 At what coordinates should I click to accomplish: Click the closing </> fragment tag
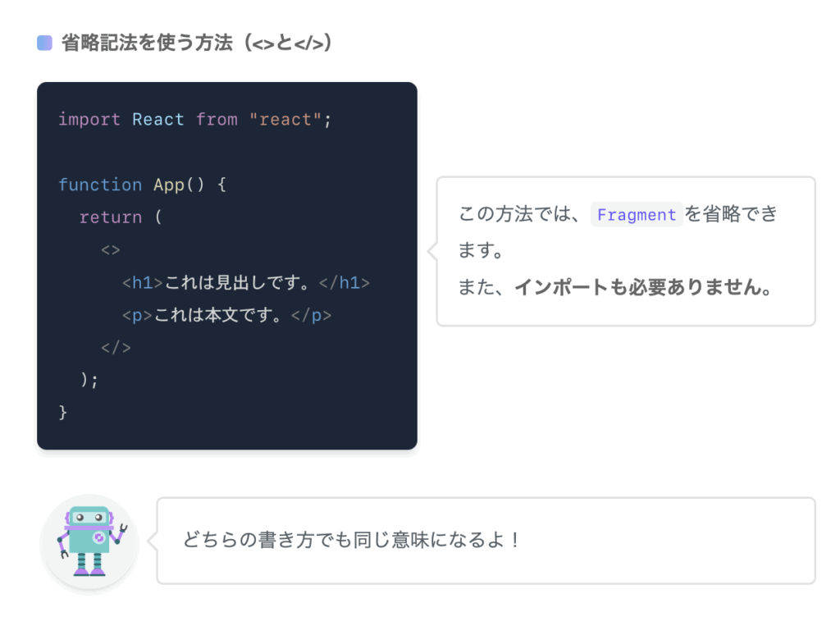(x=116, y=347)
